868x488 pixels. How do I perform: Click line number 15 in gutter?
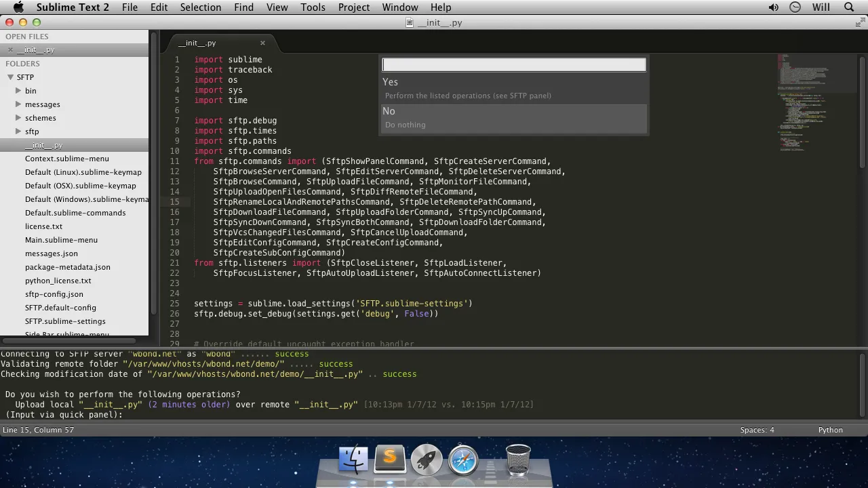[x=175, y=202]
